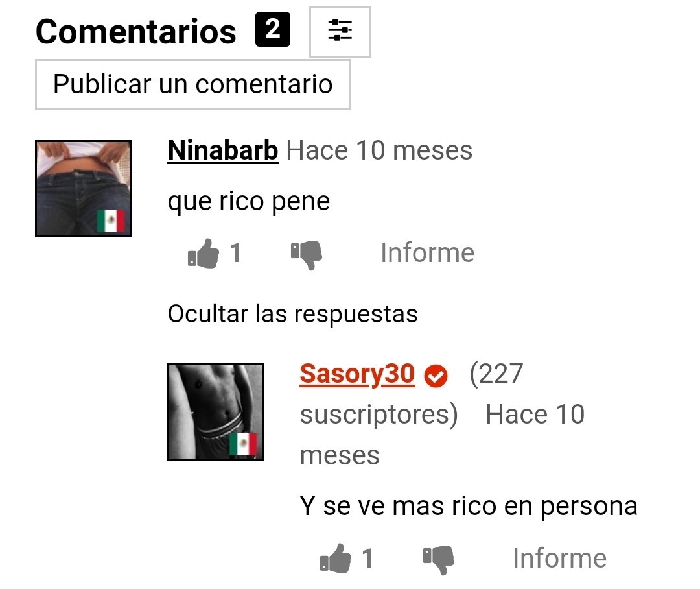This screenshot has width=700, height=589.
Task: Click Publicar un comentario button
Action: point(192,84)
